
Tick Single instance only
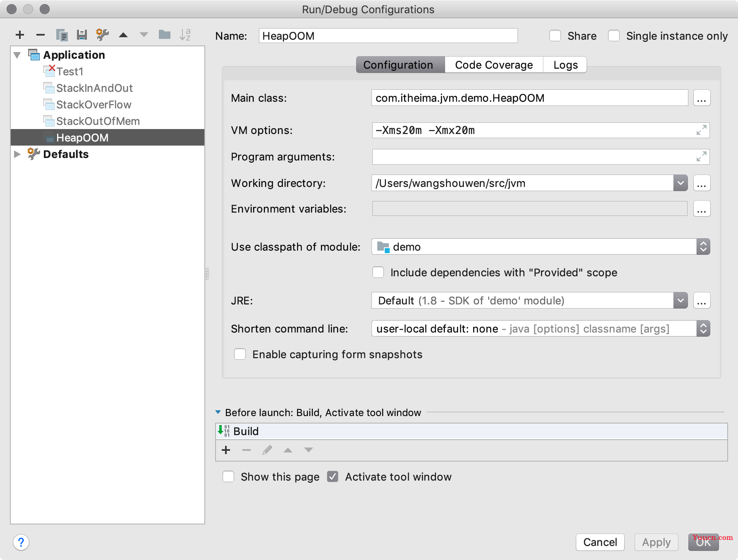614,36
